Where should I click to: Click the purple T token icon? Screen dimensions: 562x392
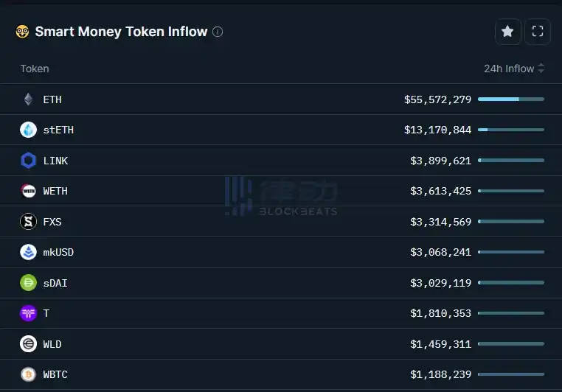(28, 313)
